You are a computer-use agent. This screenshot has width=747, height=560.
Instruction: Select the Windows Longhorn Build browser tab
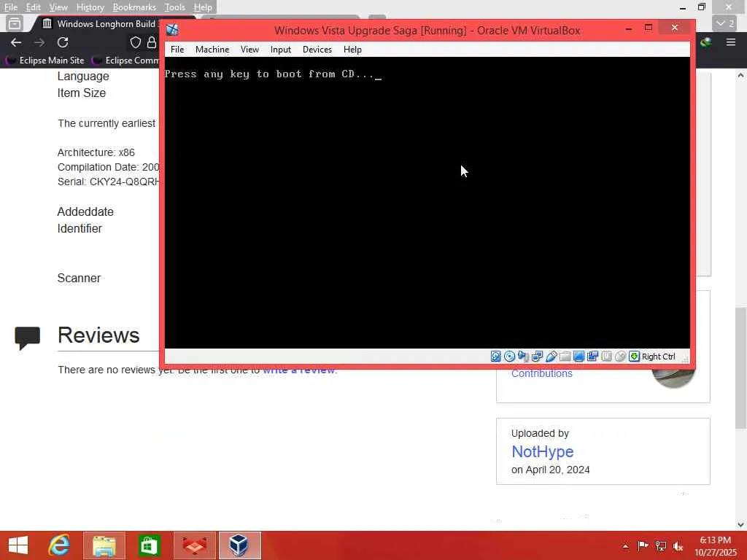[100, 24]
